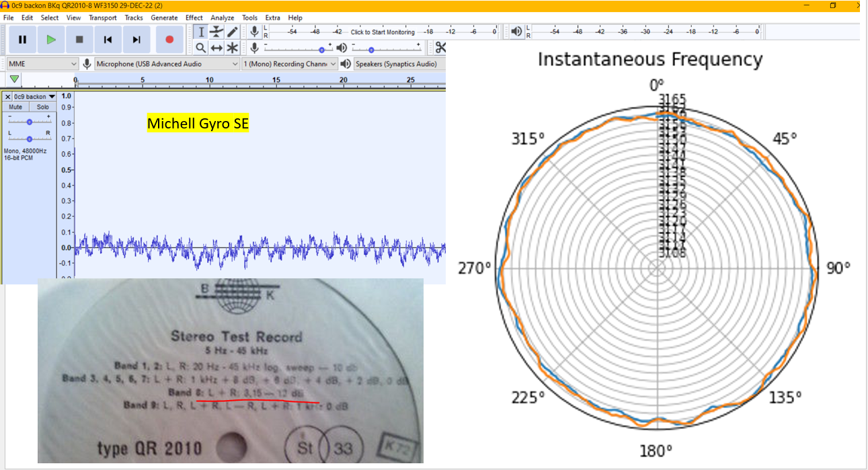Click the Pause playback button

(22, 40)
